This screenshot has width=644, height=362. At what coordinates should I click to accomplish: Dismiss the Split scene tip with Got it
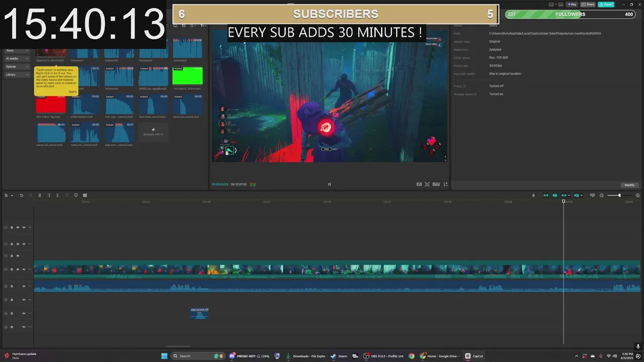pyautogui.click(x=72, y=92)
